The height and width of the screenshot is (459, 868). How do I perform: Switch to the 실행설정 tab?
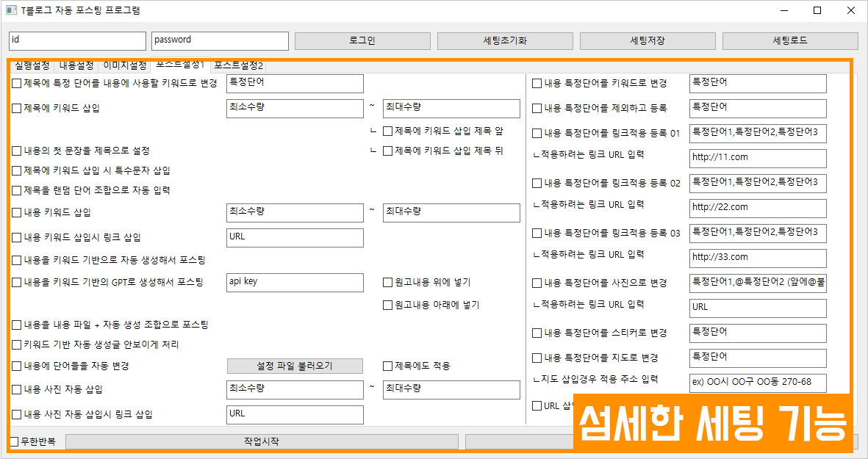[32, 66]
